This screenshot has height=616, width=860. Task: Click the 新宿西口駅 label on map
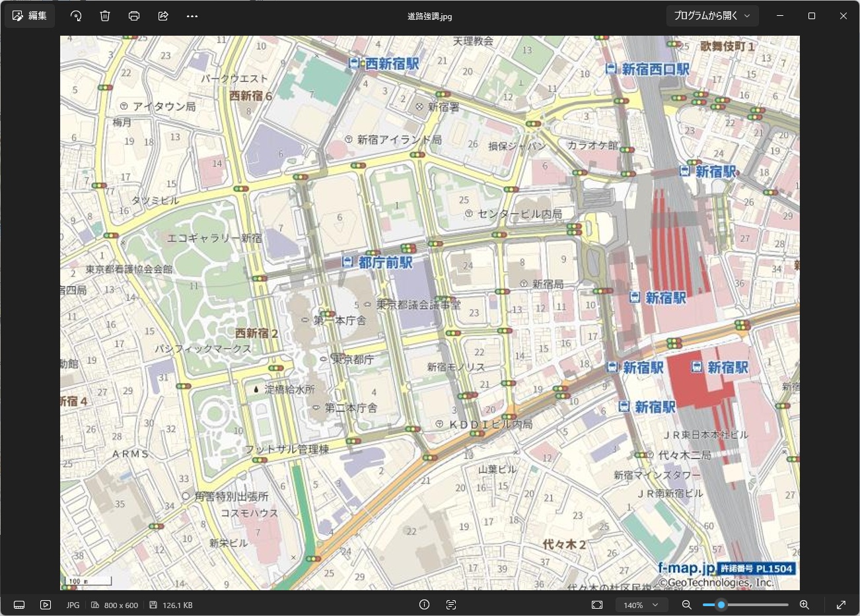655,69
